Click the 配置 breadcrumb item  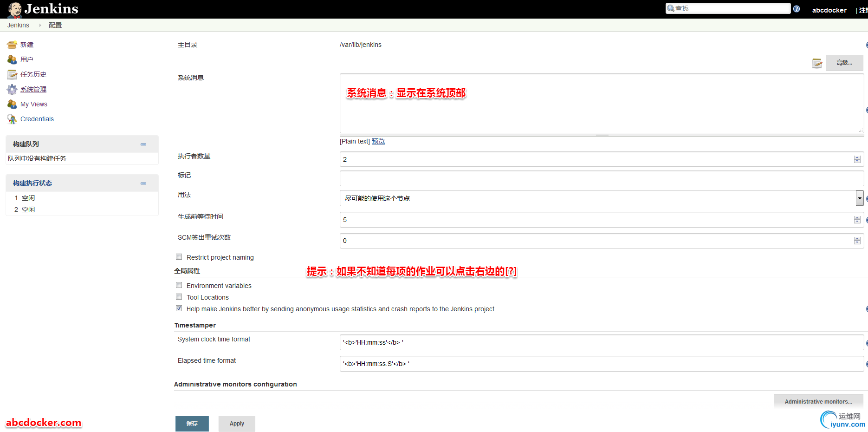pos(55,25)
